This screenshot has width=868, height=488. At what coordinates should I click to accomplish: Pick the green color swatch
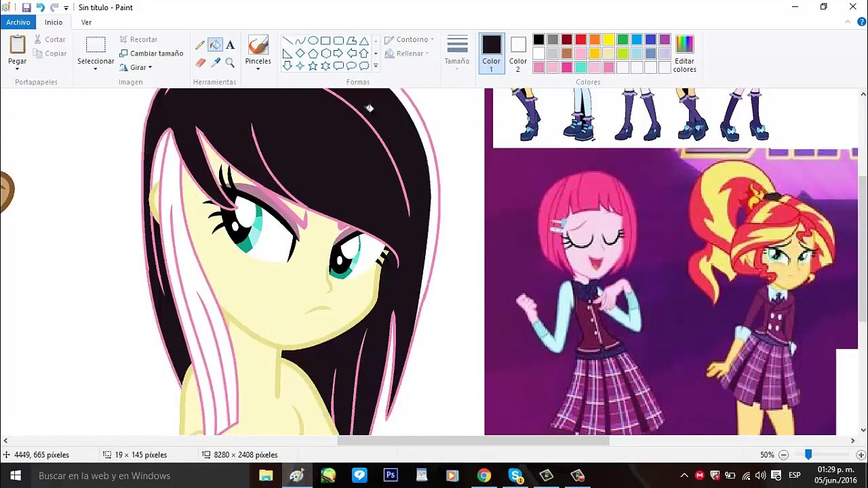pos(623,39)
